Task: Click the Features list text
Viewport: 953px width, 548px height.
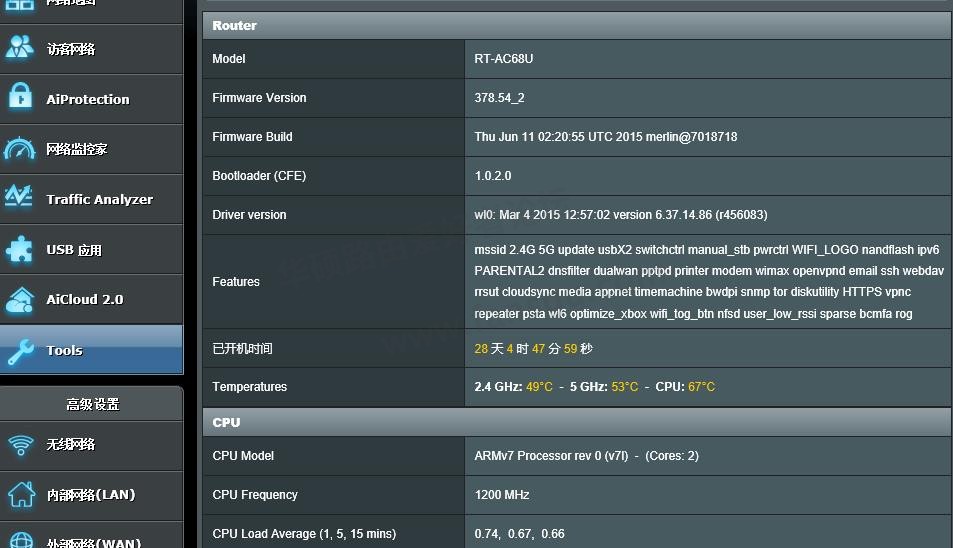Action: click(709, 282)
